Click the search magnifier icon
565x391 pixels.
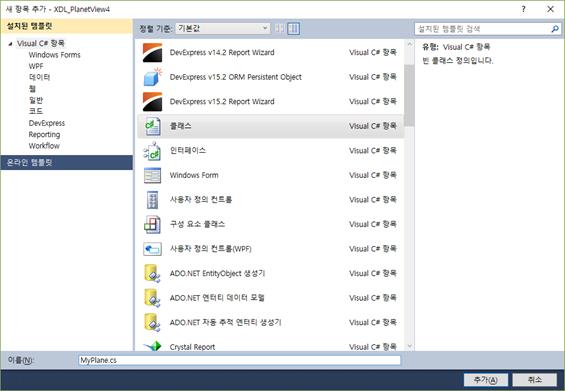pyautogui.click(x=555, y=29)
